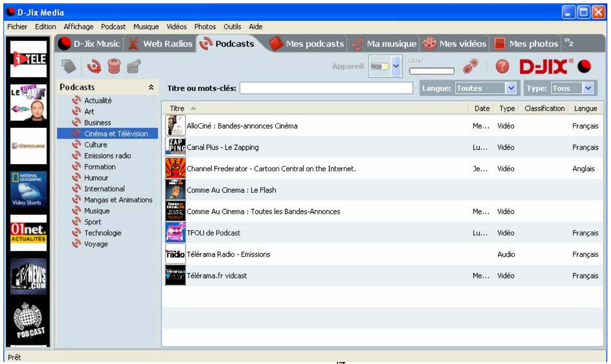Click the device connection link icon

point(470,66)
